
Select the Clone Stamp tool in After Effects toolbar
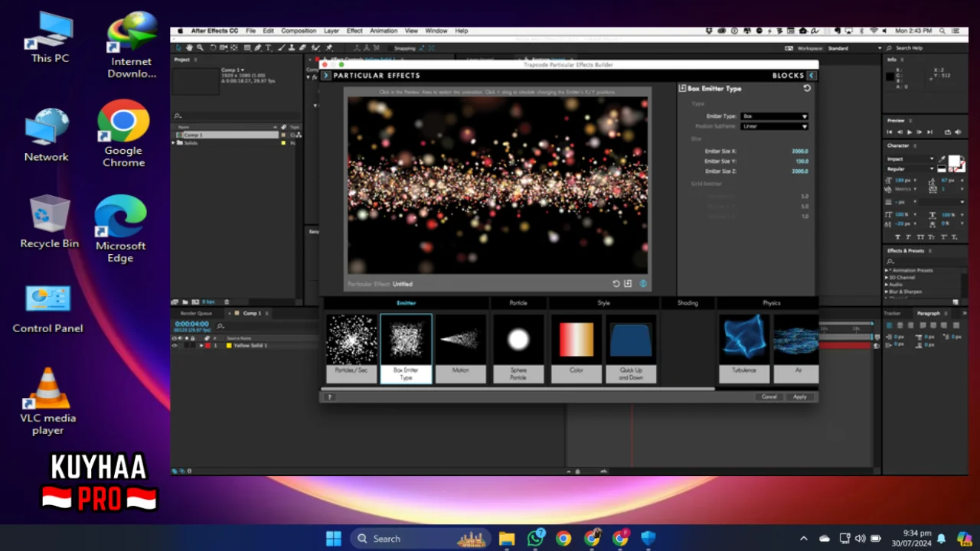pyautogui.click(x=292, y=47)
